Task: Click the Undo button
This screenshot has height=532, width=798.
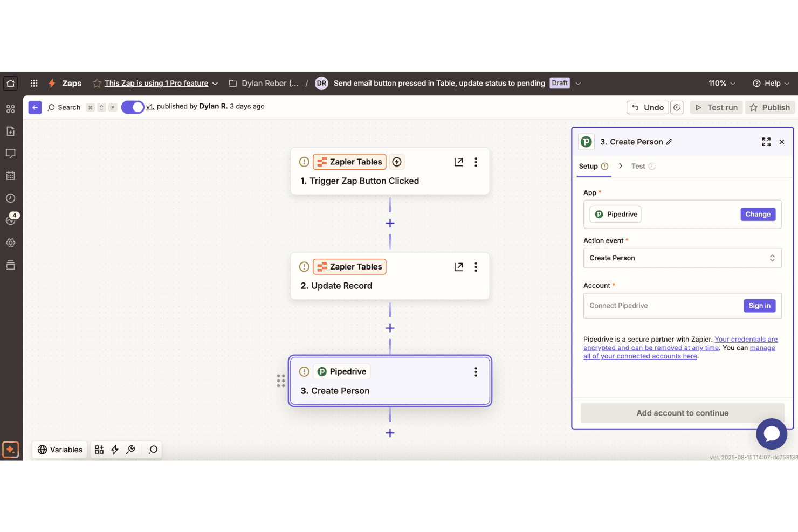Action: 648,107
